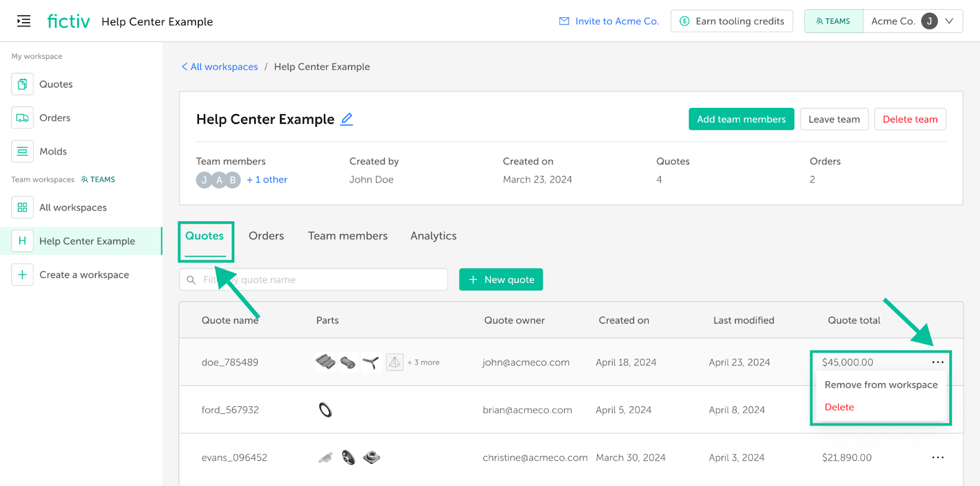
Task: Click New quote button
Action: (x=501, y=279)
